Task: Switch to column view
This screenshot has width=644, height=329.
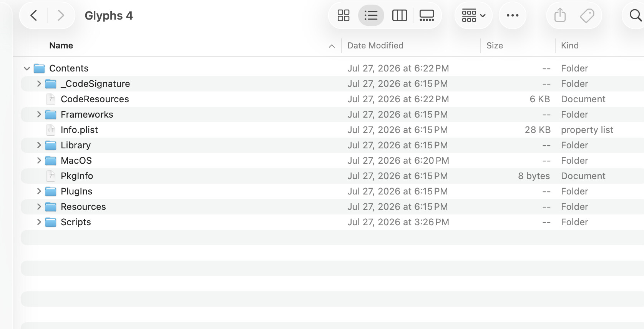Action: (x=400, y=15)
